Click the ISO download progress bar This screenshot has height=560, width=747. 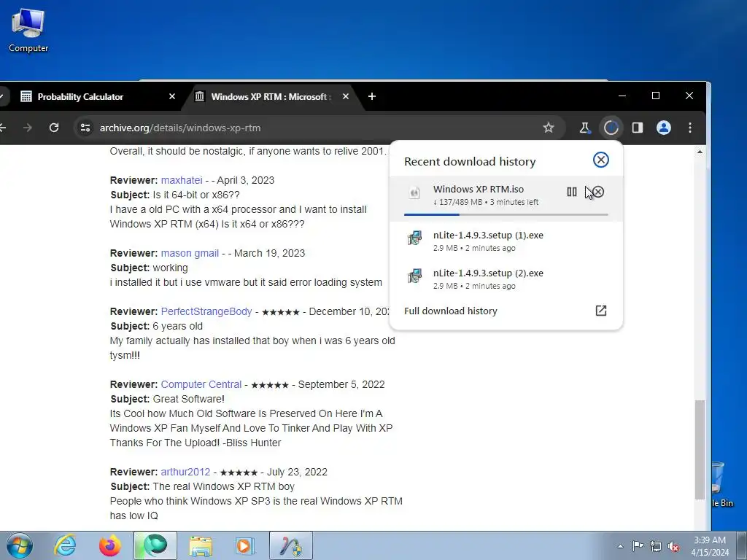point(506,215)
